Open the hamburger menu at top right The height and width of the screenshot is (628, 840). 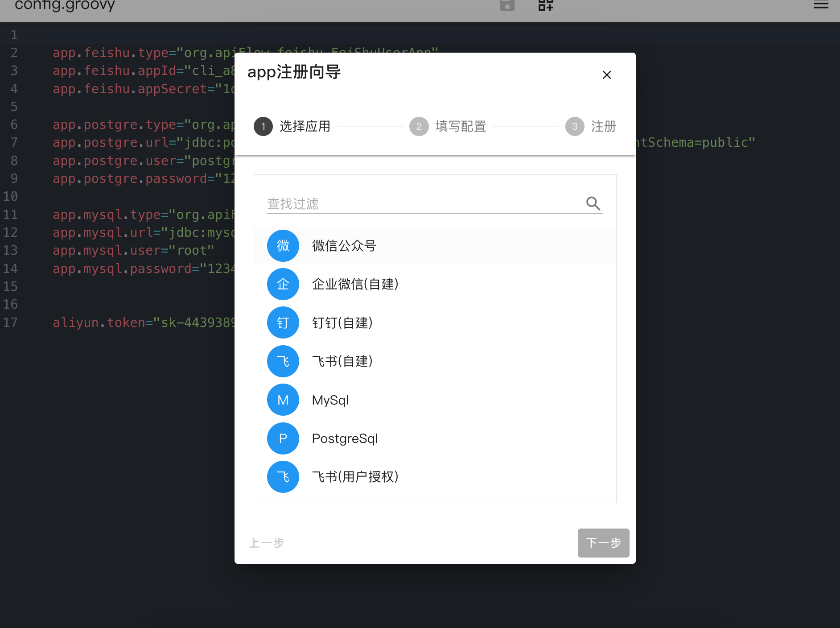coord(821,5)
